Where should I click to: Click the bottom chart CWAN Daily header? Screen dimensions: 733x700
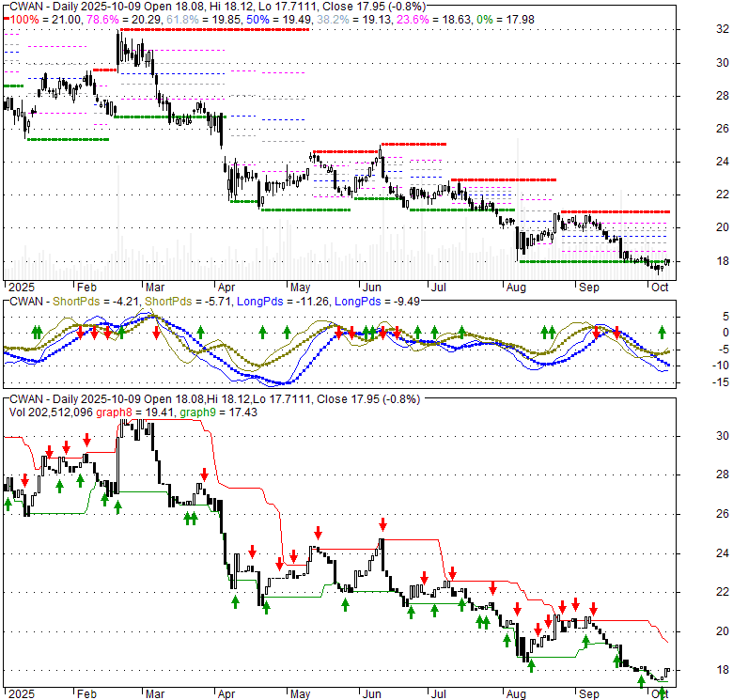click(214, 399)
